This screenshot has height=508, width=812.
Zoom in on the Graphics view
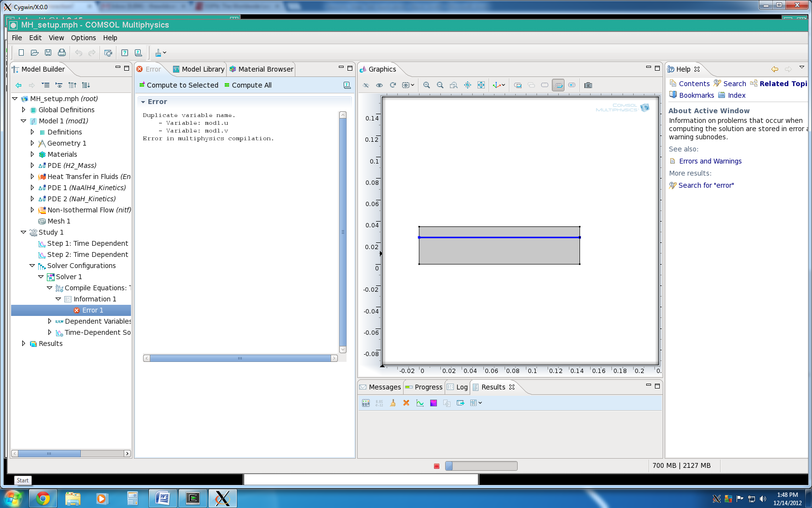tap(426, 85)
